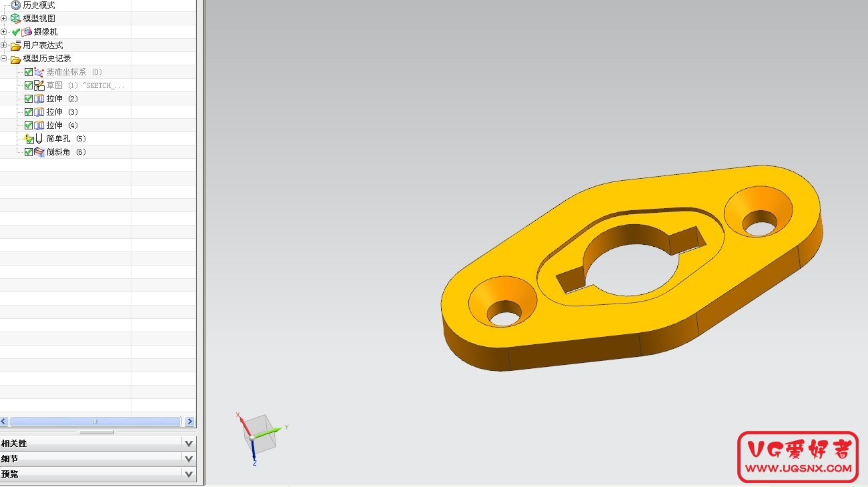
Task: Toggle the 简单孔 (5) checkbox
Action: [29, 139]
